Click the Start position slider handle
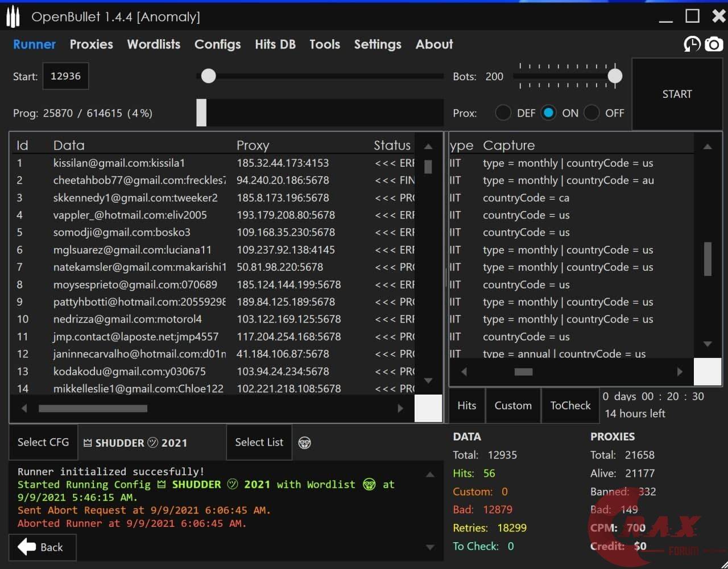The height and width of the screenshot is (569, 728). [209, 76]
